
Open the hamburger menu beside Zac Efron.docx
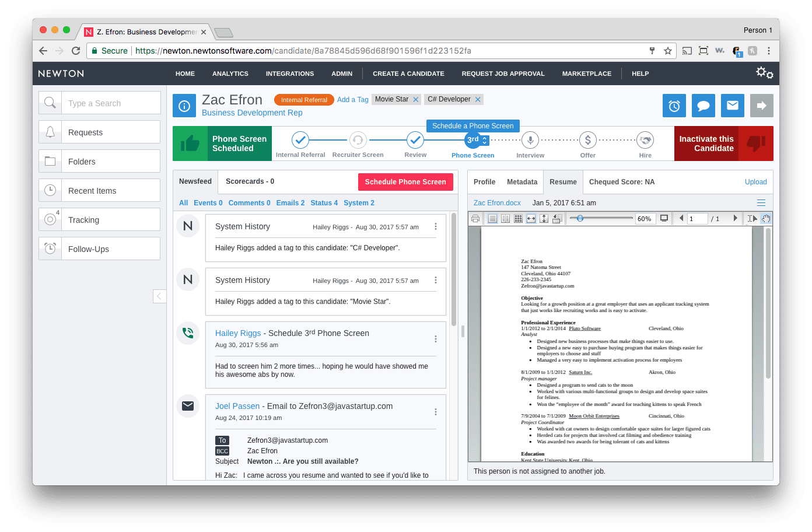click(761, 202)
